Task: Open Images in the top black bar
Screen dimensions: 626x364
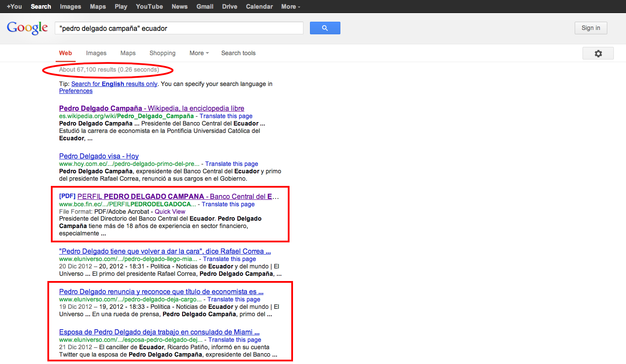Action: point(70,7)
